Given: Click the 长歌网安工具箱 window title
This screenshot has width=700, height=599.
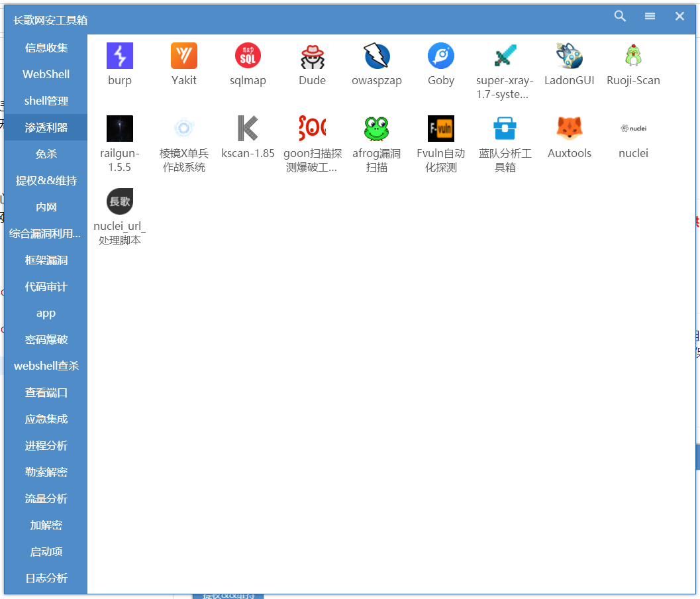Looking at the screenshot, I should click(x=50, y=20).
